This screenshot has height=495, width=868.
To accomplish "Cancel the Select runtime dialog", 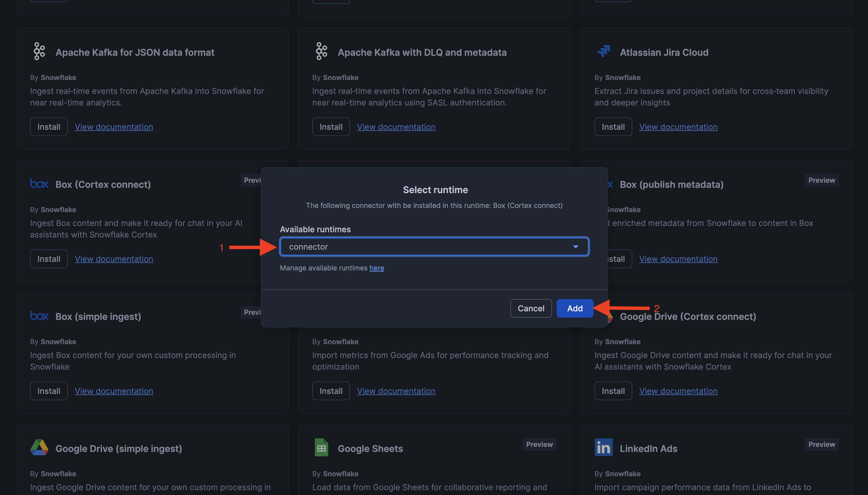I will pos(530,308).
